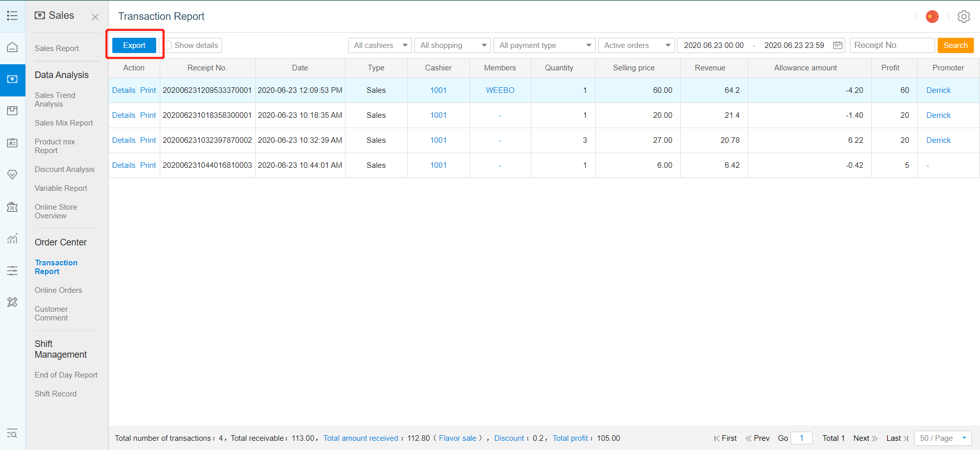
Task: Open the gear settings icon at top right
Action: coord(964,16)
